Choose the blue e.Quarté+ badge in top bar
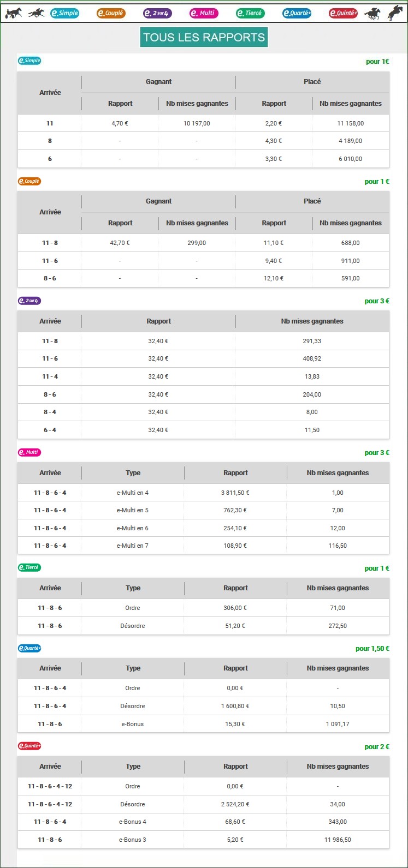The width and height of the screenshot is (408, 868). 297,13
